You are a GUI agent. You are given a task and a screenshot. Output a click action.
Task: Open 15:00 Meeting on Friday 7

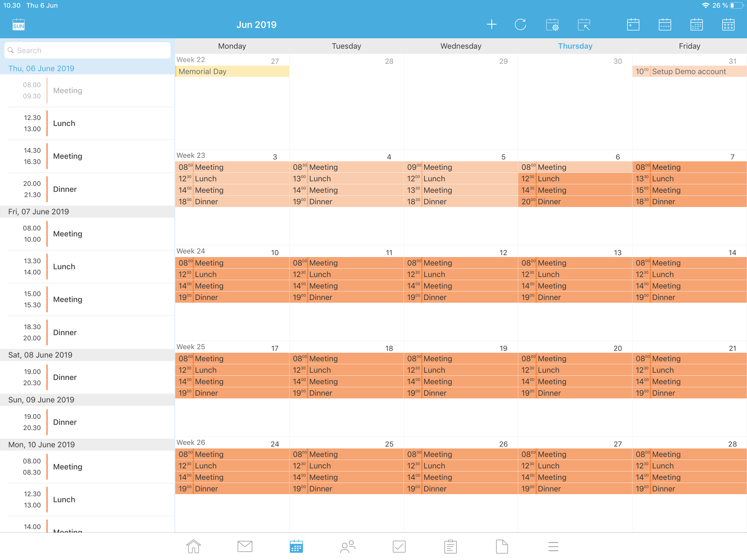point(689,190)
